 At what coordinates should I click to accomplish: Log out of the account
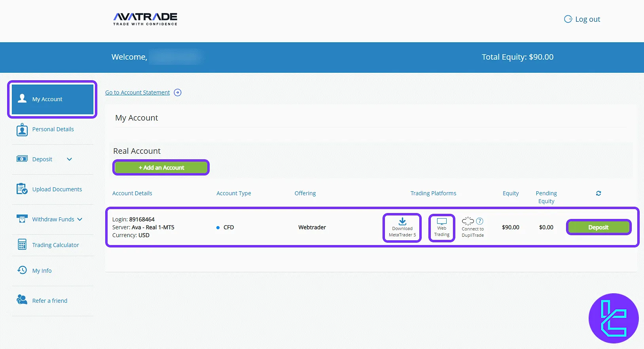click(x=582, y=19)
